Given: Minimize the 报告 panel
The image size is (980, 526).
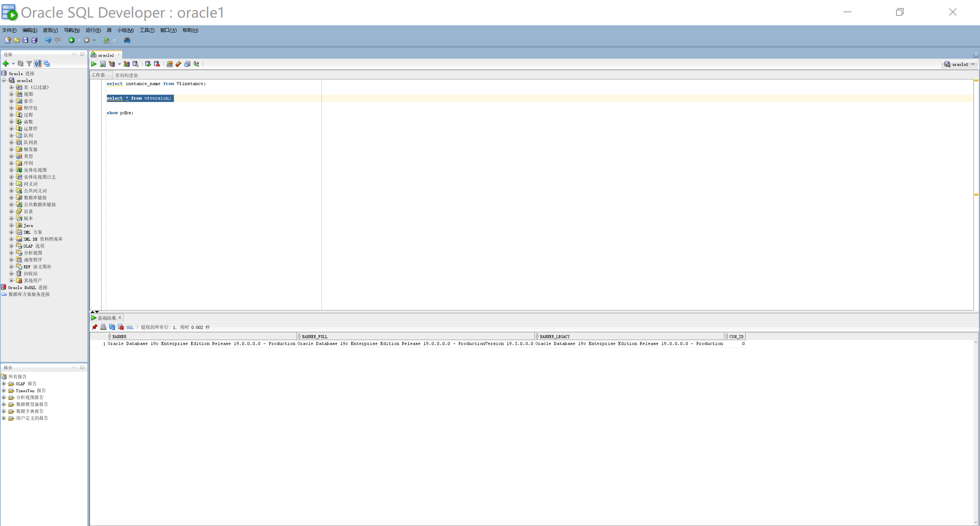Looking at the screenshot, I should 82,367.
